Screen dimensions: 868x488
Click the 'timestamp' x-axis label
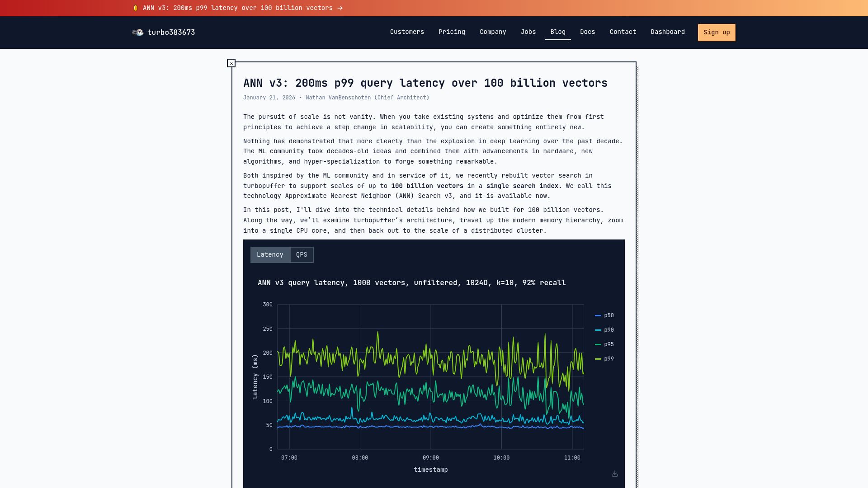pyautogui.click(x=430, y=470)
